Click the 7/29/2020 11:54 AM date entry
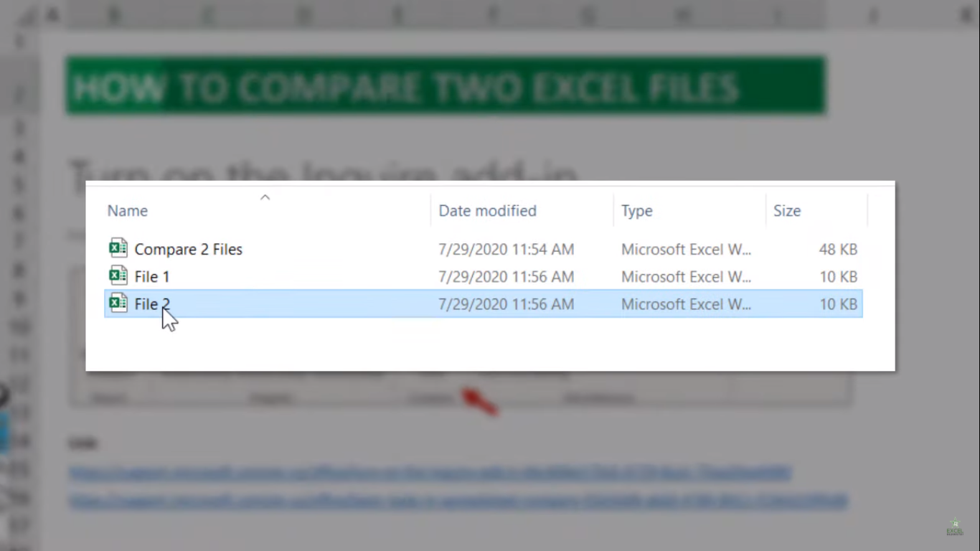980x551 pixels. coord(507,249)
